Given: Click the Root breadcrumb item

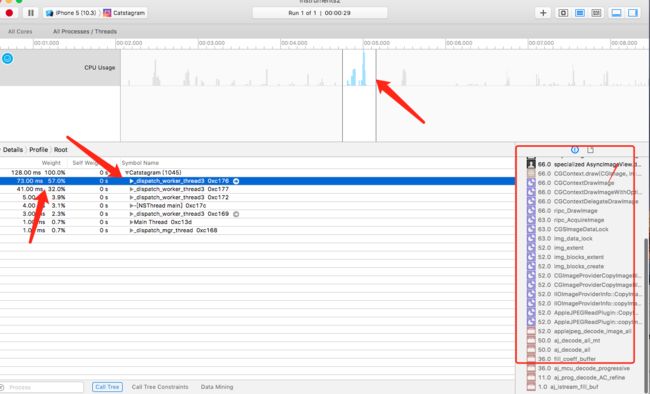Looking at the screenshot, I should click(61, 150).
